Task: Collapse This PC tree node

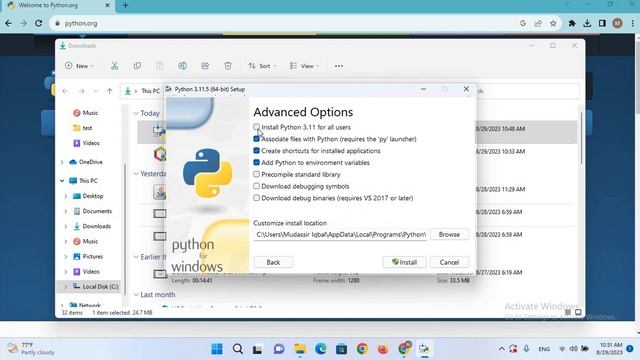Action: pos(62,180)
